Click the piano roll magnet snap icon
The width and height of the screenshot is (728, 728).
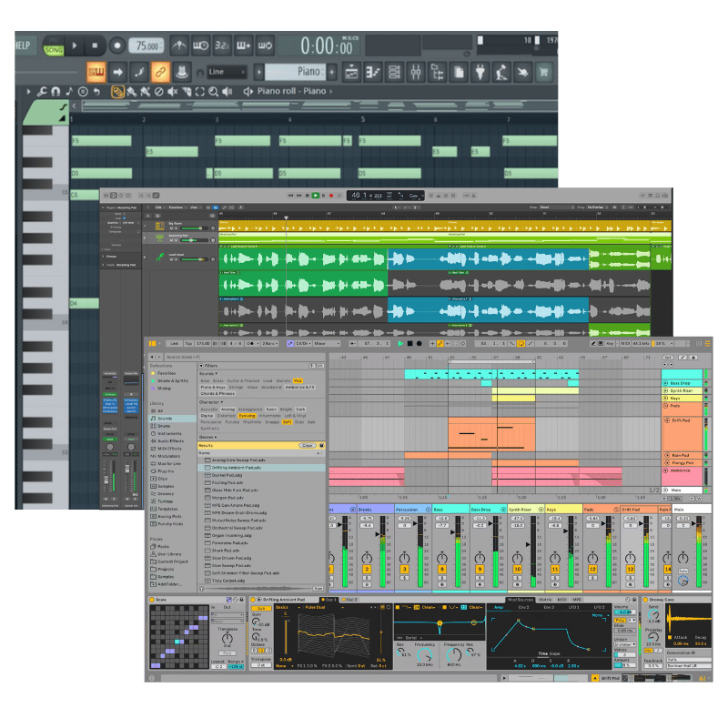click(56, 92)
